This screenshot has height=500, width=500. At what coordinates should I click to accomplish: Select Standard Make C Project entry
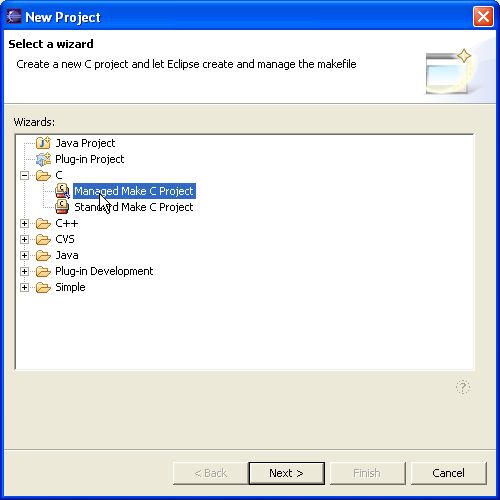coord(134,207)
